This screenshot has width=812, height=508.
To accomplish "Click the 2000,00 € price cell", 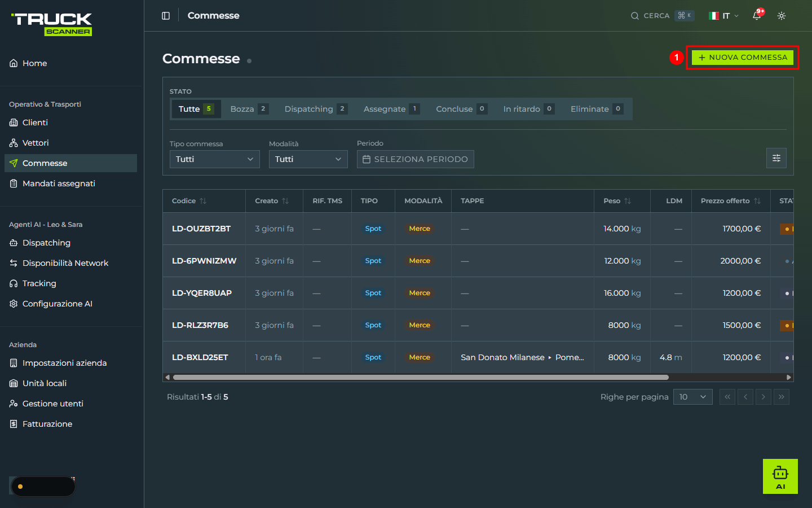I will 740,261.
